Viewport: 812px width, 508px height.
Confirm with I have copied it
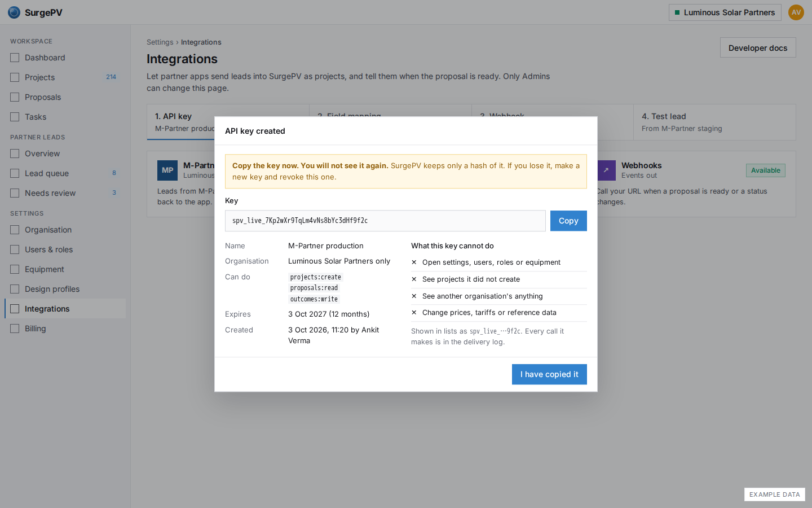(x=549, y=374)
